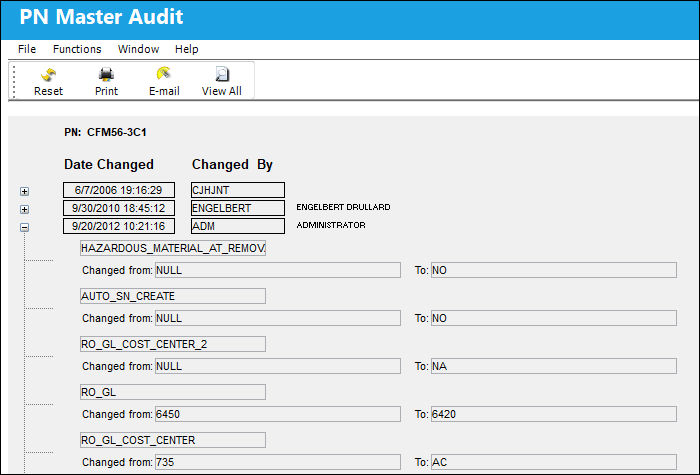Select the 9/20/2012 10:21:16 date field
The image size is (700, 475).
[119, 226]
